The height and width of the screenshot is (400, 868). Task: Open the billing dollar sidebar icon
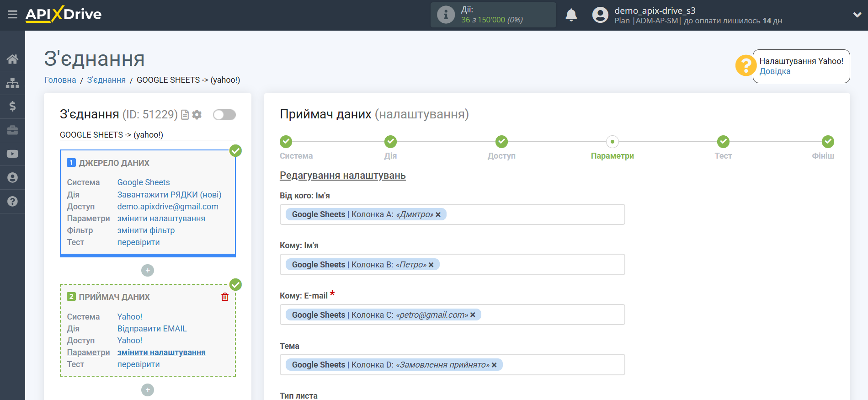click(x=12, y=107)
